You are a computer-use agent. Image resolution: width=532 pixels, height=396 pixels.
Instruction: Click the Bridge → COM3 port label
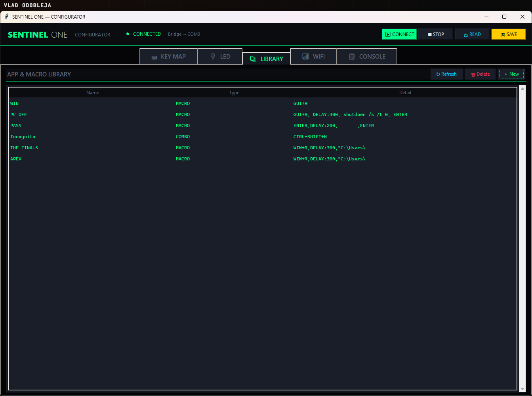point(184,34)
